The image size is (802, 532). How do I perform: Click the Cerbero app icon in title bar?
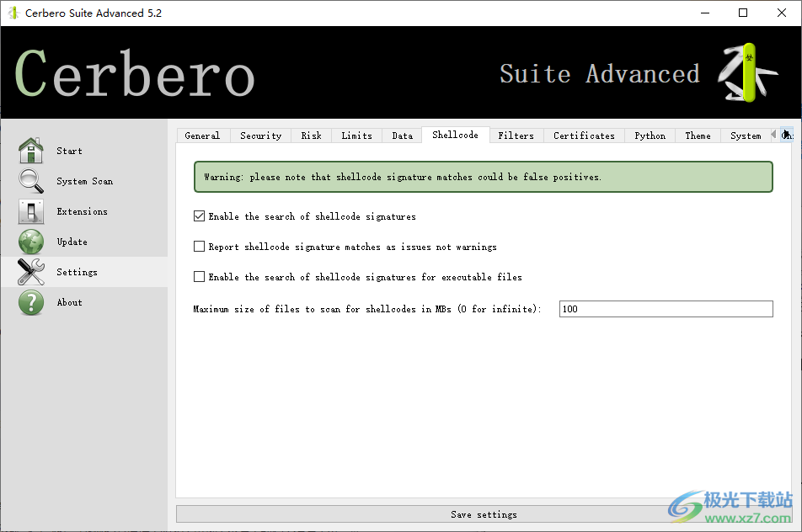tap(13, 13)
